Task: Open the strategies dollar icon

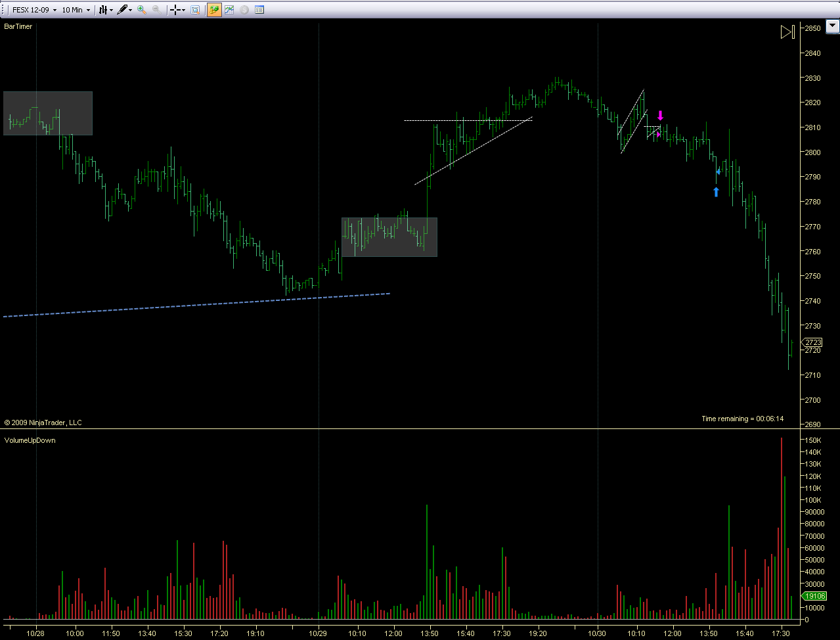Action: [x=244, y=10]
